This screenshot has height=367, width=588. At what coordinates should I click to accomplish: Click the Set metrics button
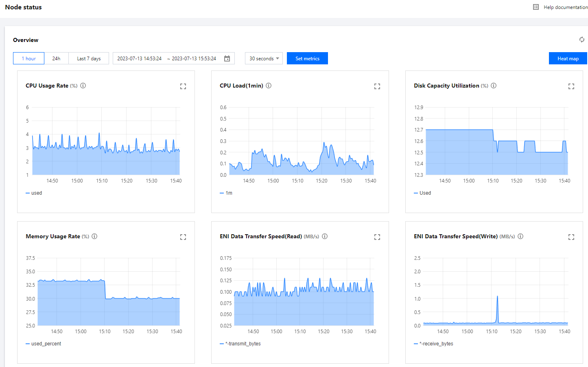tap(307, 59)
